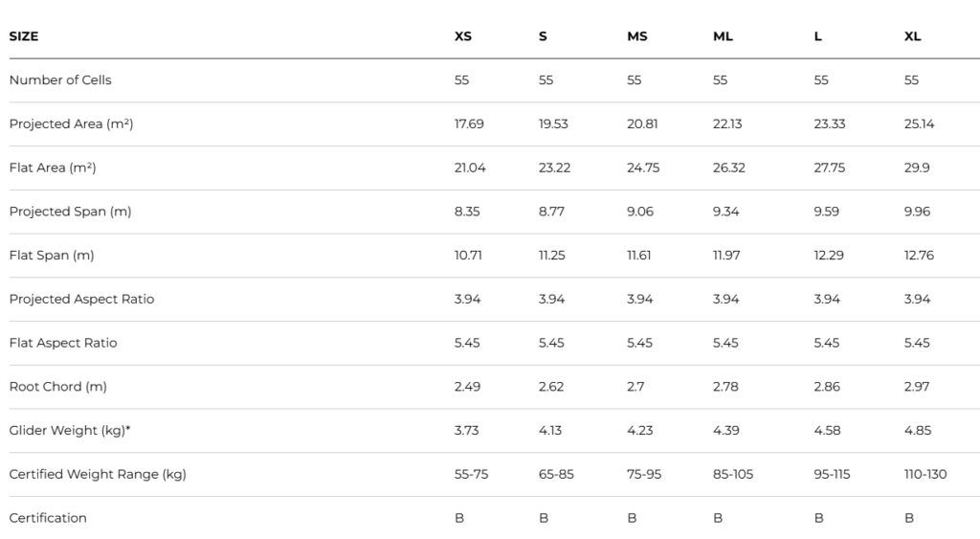980x539 pixels.
Task: Select the XS size column header
Action: [463, 36]
